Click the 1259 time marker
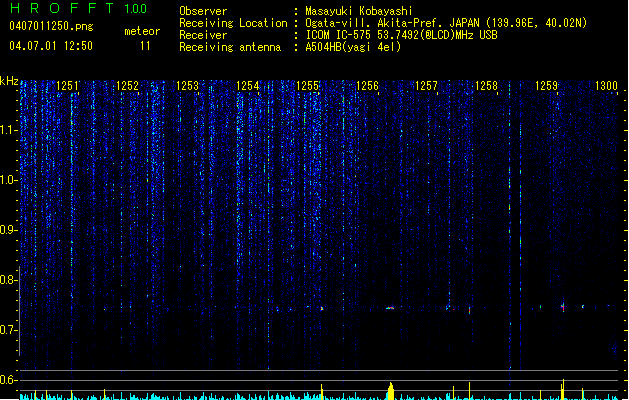Viewport: 629px width, 400px height. pyautogui.click(x=546, y=86)
